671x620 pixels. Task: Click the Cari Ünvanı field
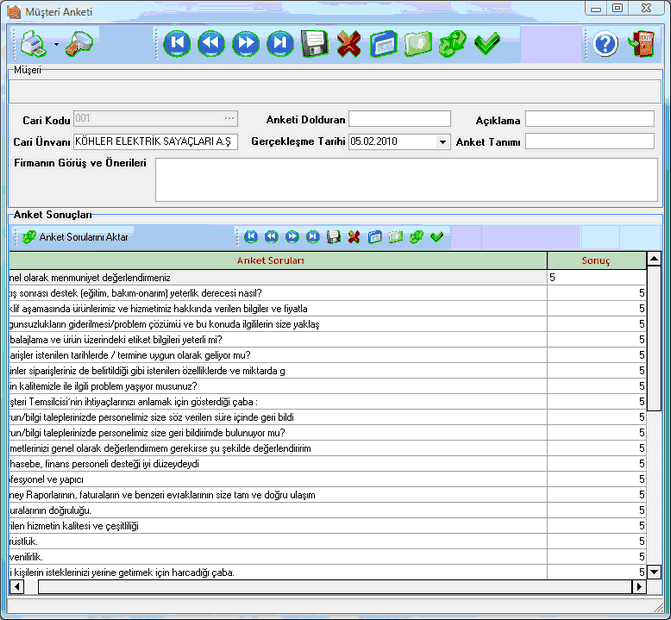[155, 142]
